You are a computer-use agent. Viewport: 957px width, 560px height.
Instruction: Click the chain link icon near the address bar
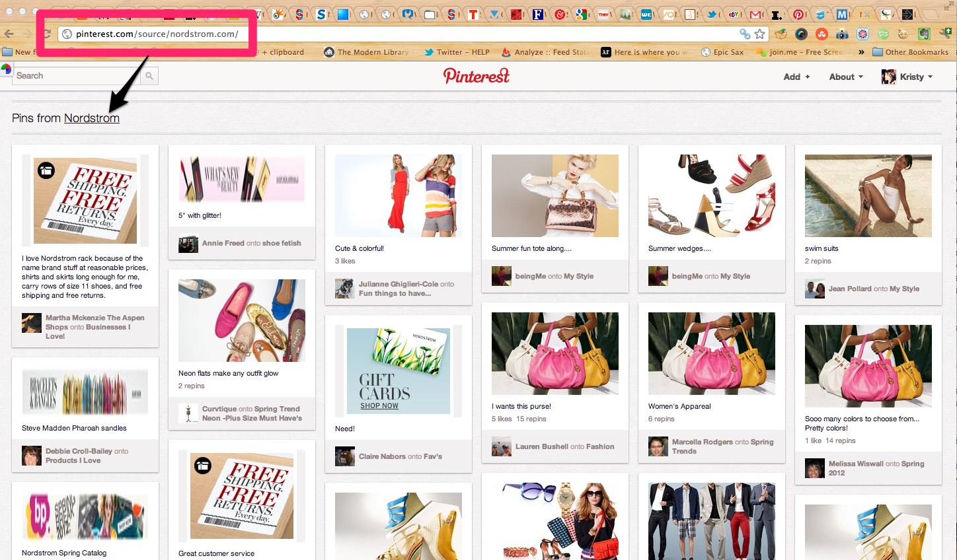coord(744,34)
